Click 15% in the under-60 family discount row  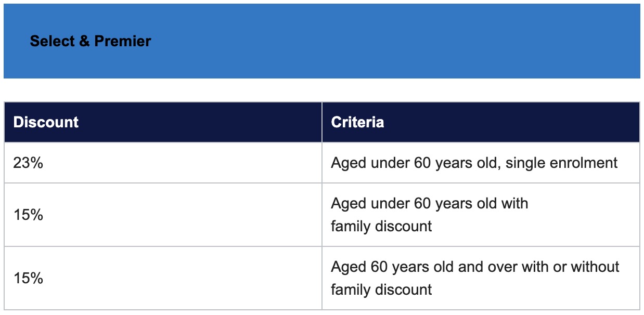point(28,215)
